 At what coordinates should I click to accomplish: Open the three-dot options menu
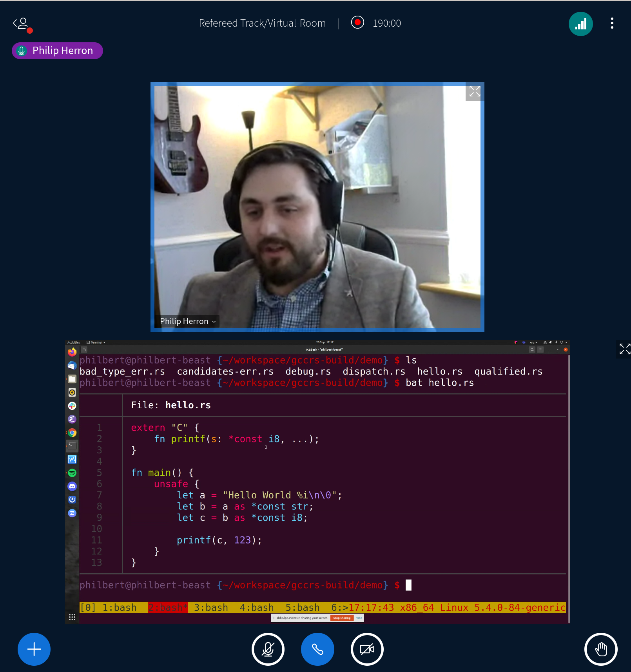tap(612, 23)
